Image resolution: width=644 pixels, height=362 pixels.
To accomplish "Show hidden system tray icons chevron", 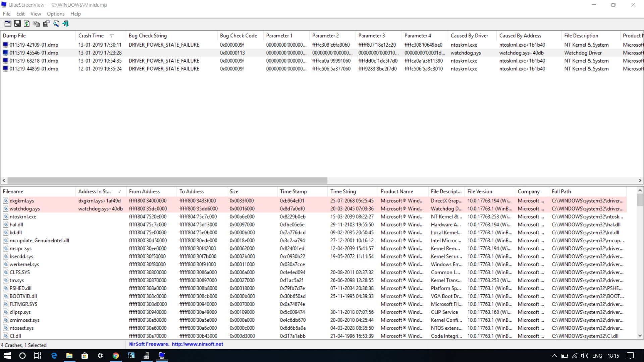I will [554, 356].
